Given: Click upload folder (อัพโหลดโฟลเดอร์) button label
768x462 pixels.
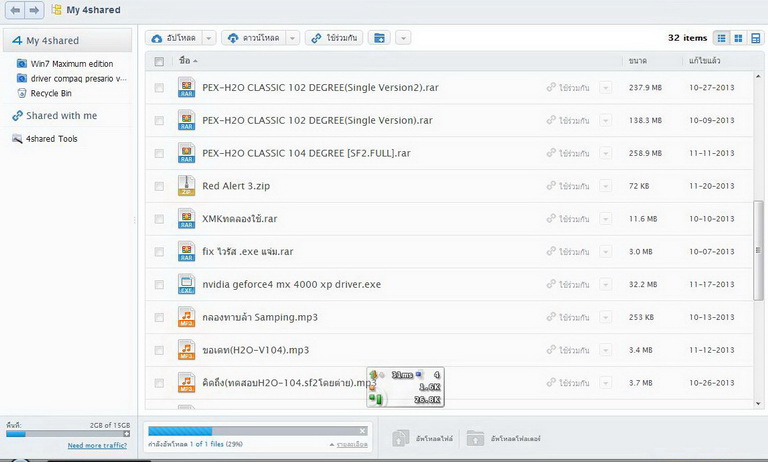Looking at the screenshot, I should pos(515,438).
